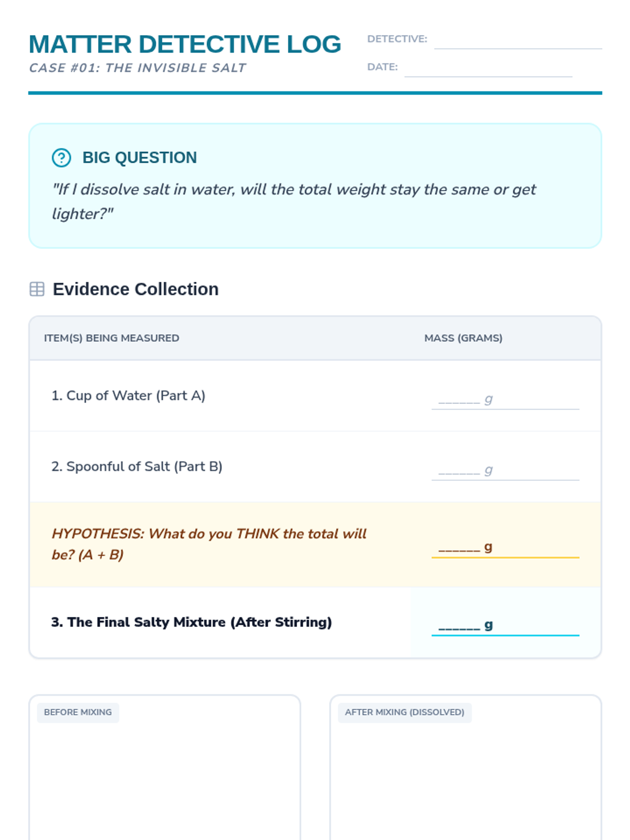Image resolution: width=630 pixels, height=840 pixels.
Task: Click the Case #01 subtitle text
Action: (137, 68)
